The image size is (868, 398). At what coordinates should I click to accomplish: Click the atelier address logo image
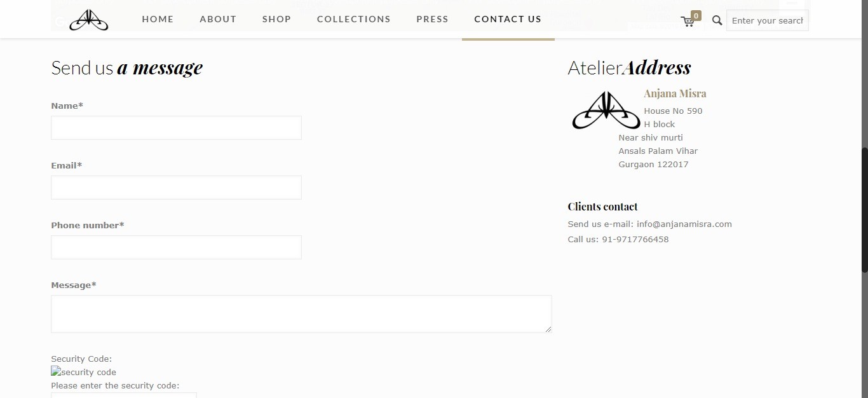point(606,110)
